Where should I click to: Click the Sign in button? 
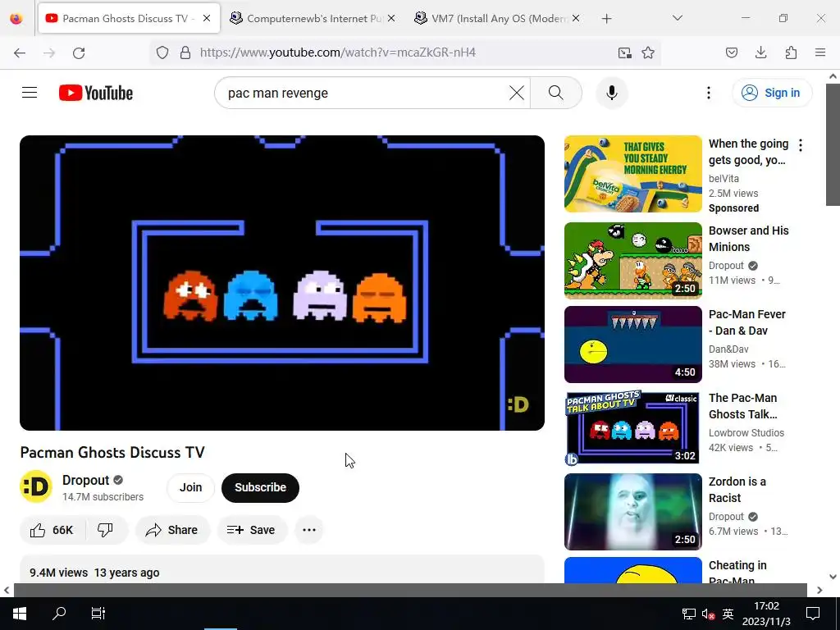(772, 93)
